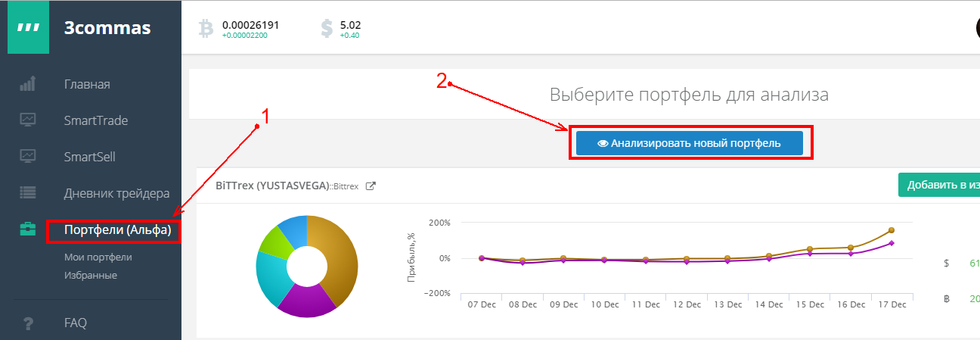Click the USD balance value 5.02
Viewport: 980px width, 340px height.
click(x=351, y=25)
